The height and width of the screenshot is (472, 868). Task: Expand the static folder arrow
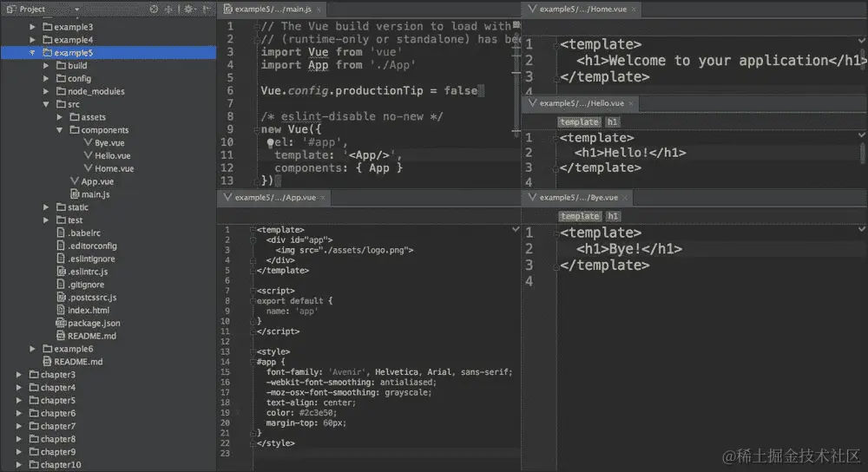click(46, 207)
